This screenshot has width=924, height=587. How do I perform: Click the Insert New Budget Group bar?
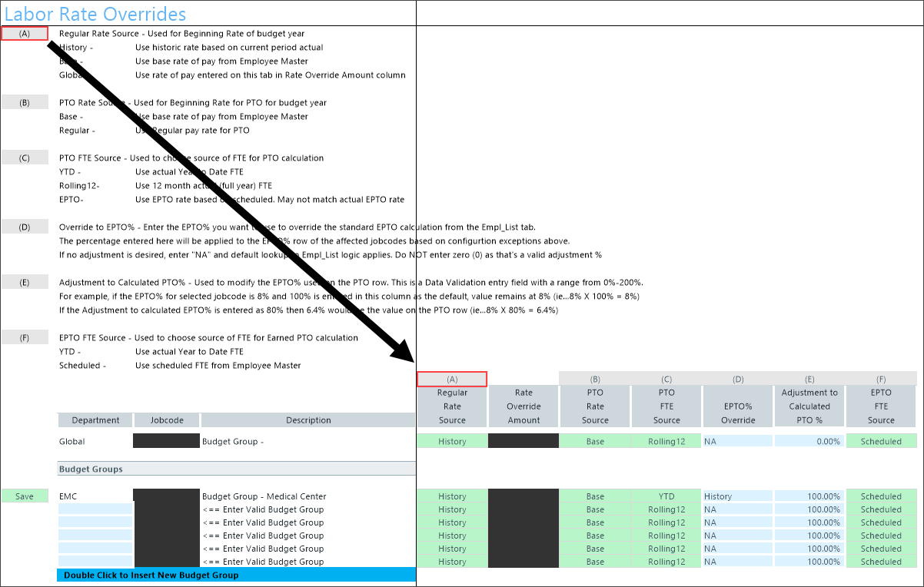[236, 575]
